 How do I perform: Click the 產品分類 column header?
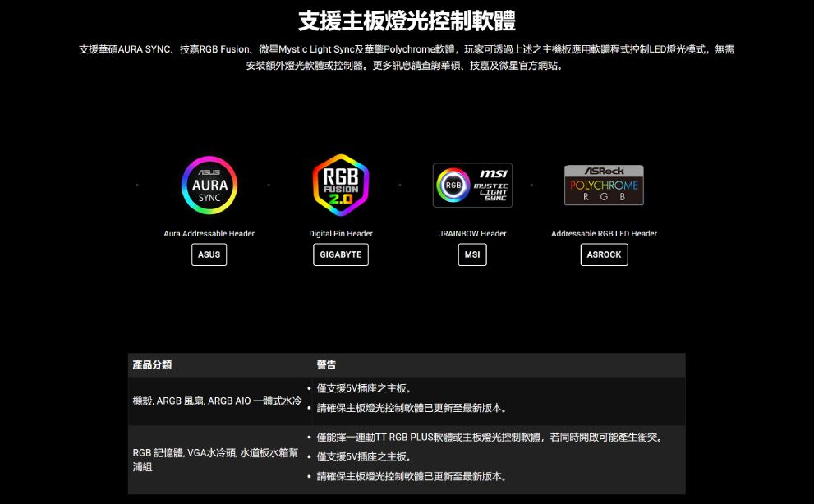pyautogui.click(x=152, y=365)
